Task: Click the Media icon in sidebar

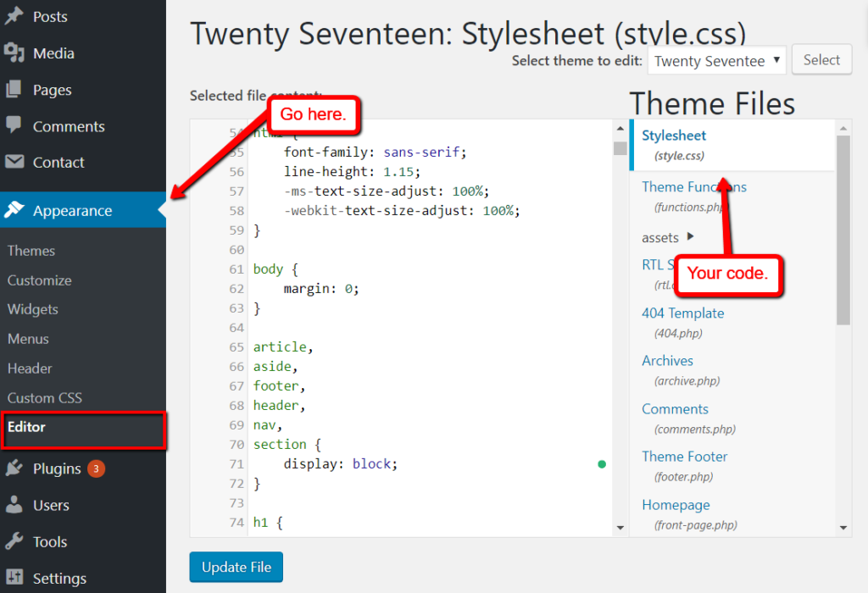Action: click(14, 53)
